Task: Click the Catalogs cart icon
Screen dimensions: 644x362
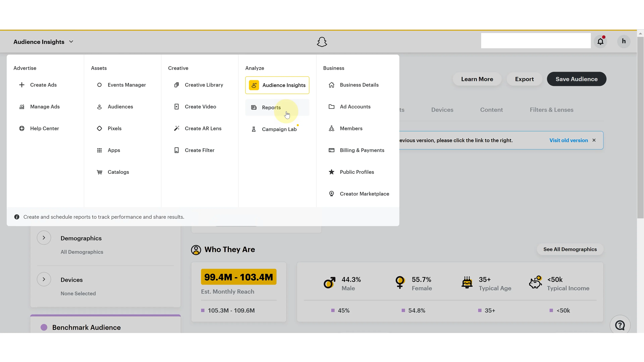Action: click(x=99, y=172)
